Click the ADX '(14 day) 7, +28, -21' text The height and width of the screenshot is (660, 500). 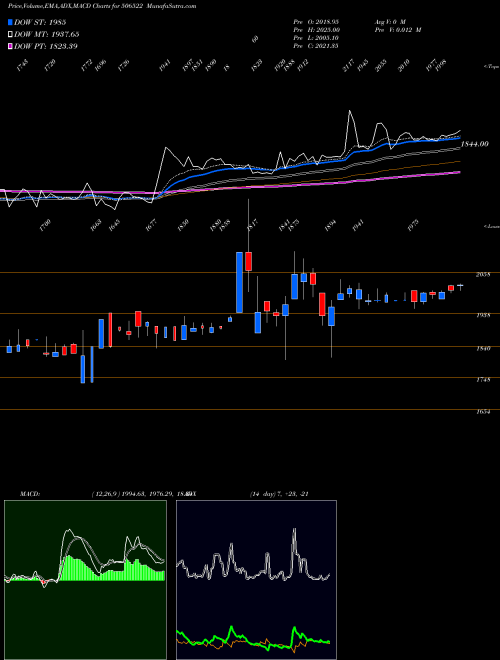[279, 494]
